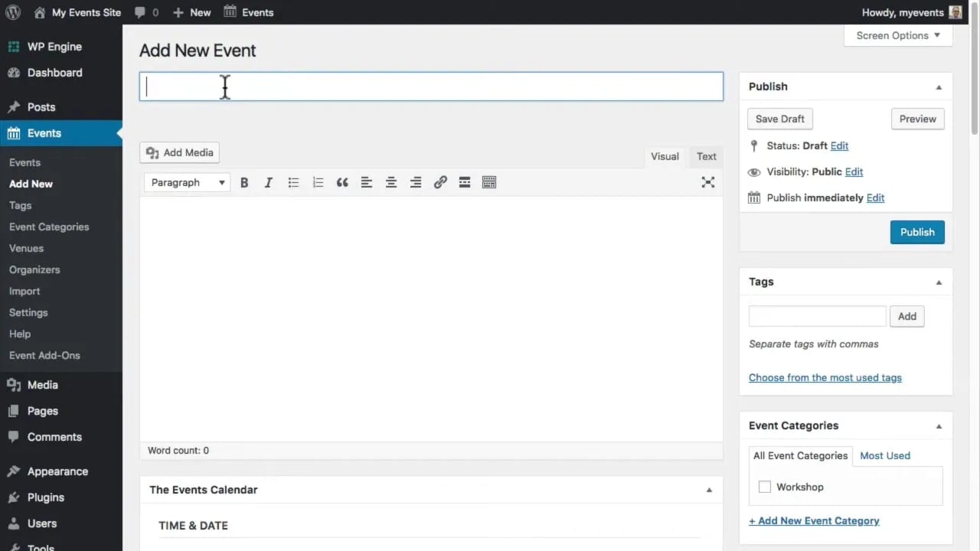
Task: Insert or edit a link
Action: pyautogui.click(x=440, y=182)
